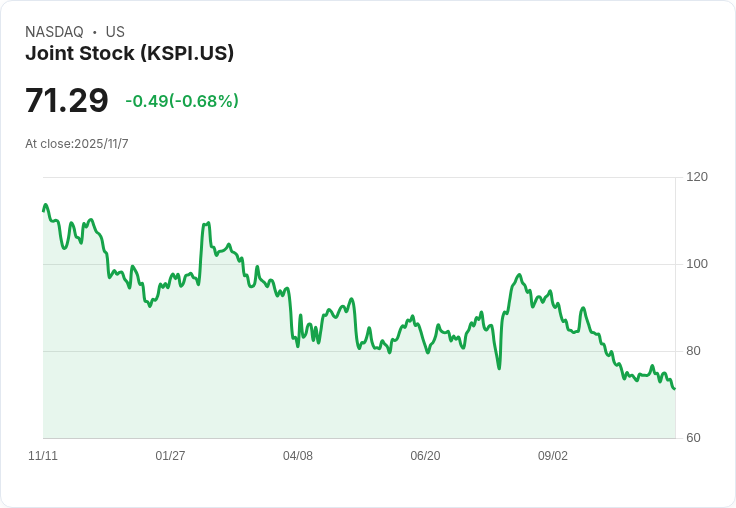736x508 pixels.
Task: Click the -0.49(-0.68%) price change text
Action: pyautogui.click(x=182, y=101)
